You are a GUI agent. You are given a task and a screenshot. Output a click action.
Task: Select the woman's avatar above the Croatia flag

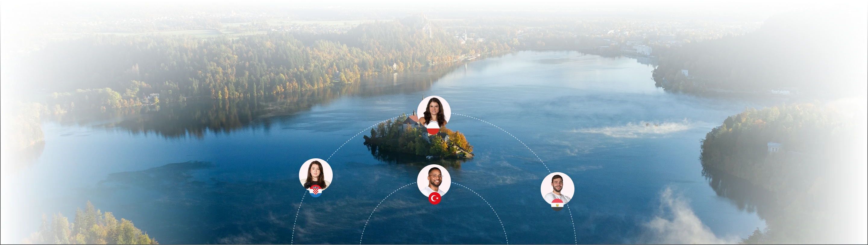click(x=316, y=173)
